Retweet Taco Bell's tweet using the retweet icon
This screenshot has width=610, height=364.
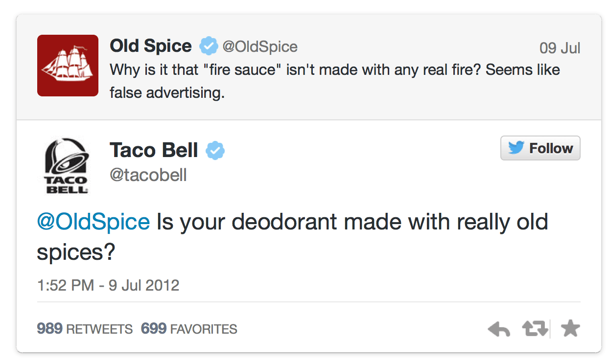[x=535, y=329]
